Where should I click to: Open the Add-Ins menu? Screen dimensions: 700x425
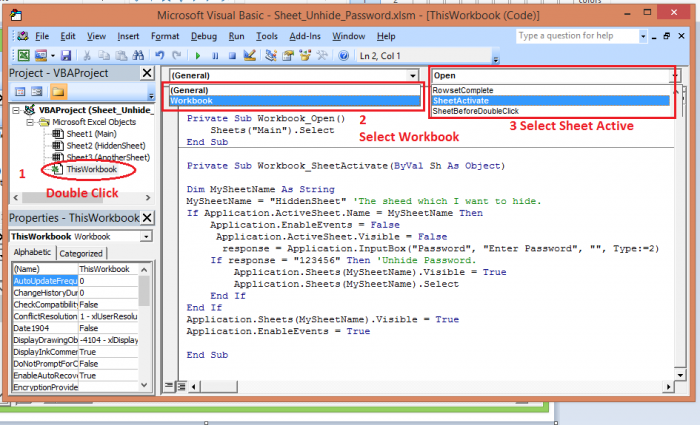[307, 36]
